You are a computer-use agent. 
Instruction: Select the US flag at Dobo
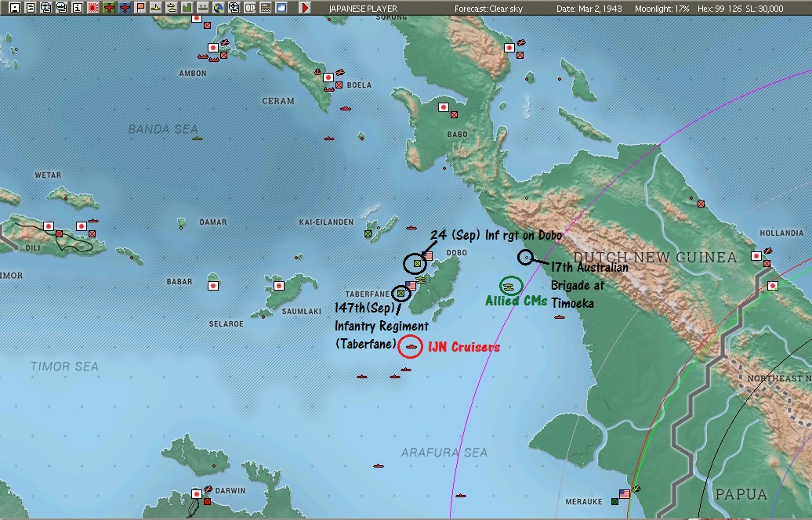click(428, 255)
